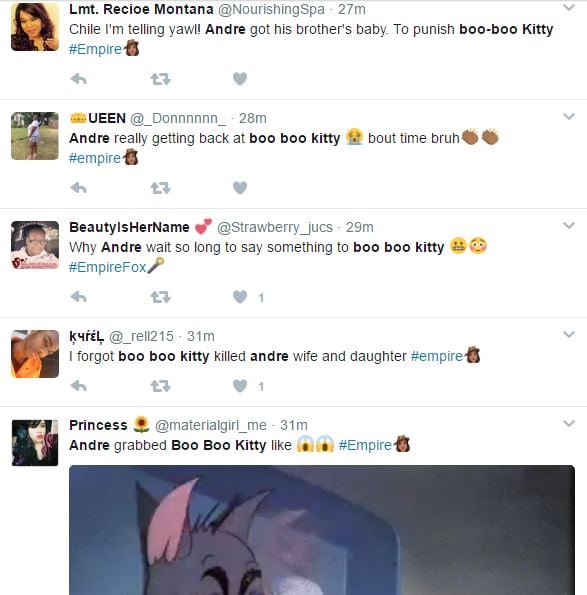The height and width of the screenshot is (595, 587).
Task: Retweet the @_rell215 tweet
Action: pos(161,386)
